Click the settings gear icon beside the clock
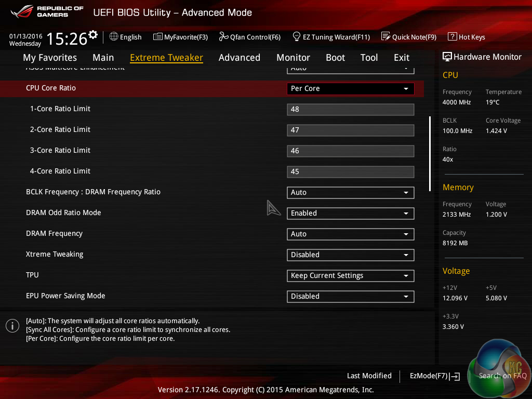532x399 pixels. (93, 35)
